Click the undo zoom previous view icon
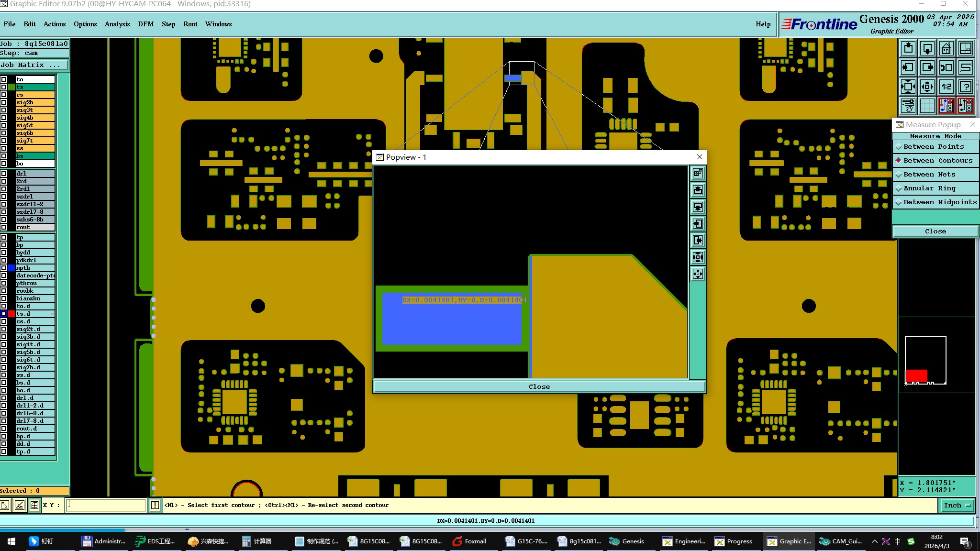Viewport: 980px width, 551px height. 946,67
